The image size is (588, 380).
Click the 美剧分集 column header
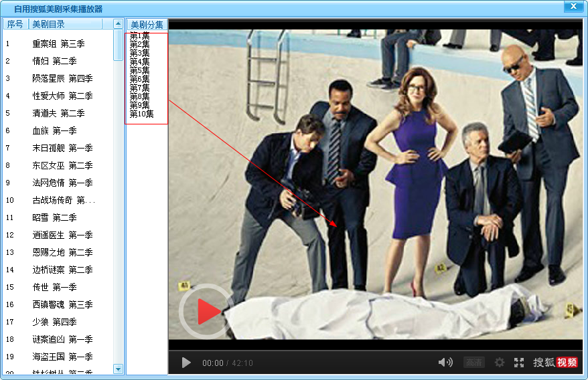147,25
